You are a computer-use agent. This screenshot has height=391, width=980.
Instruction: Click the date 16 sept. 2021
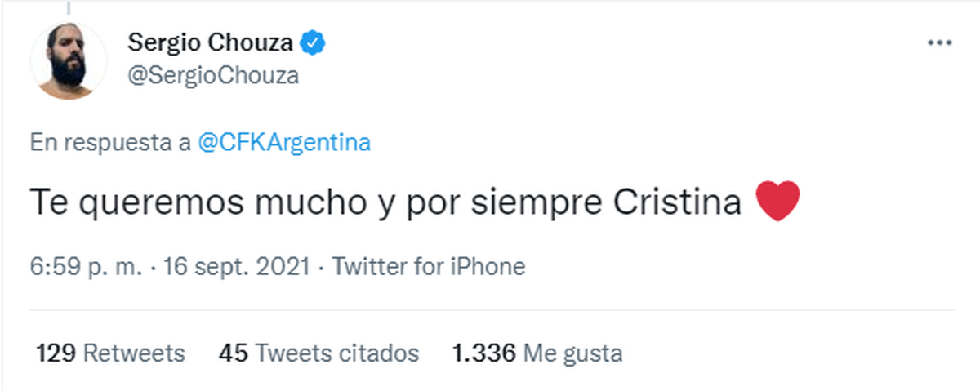tap(236, 266)
